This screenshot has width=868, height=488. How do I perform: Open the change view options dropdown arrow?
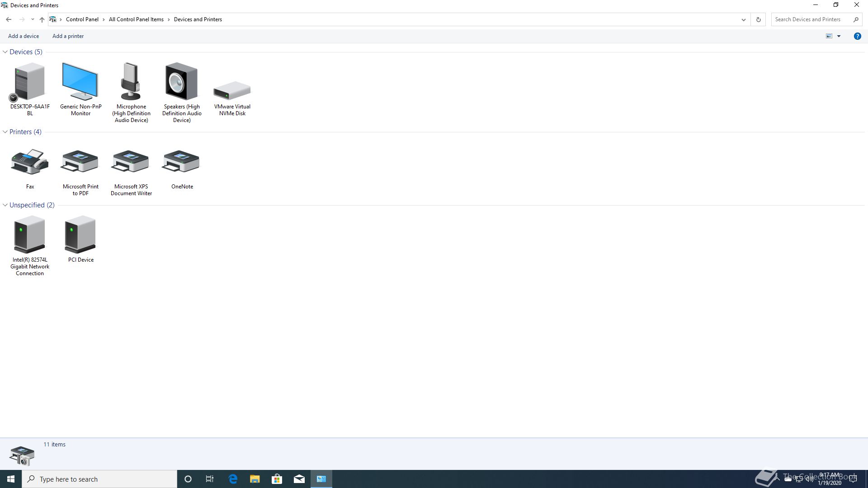[x=839, y=36]
